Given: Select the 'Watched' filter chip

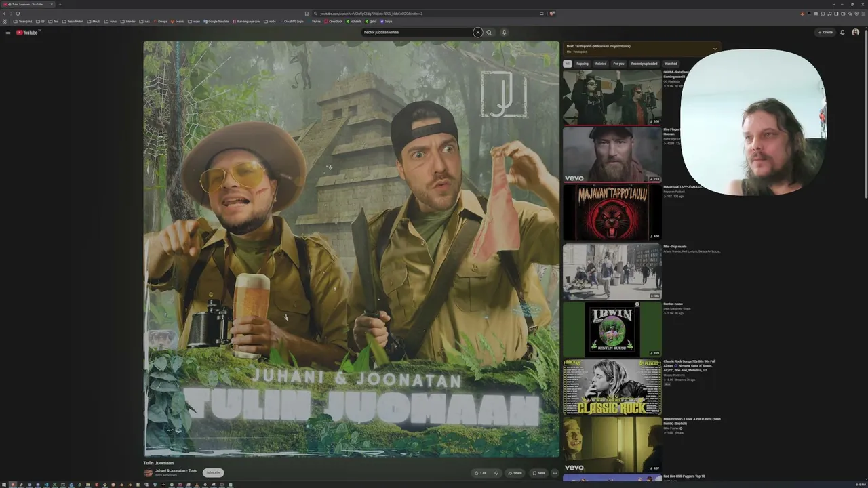Looking at the screenshot, I should point(671,64).
